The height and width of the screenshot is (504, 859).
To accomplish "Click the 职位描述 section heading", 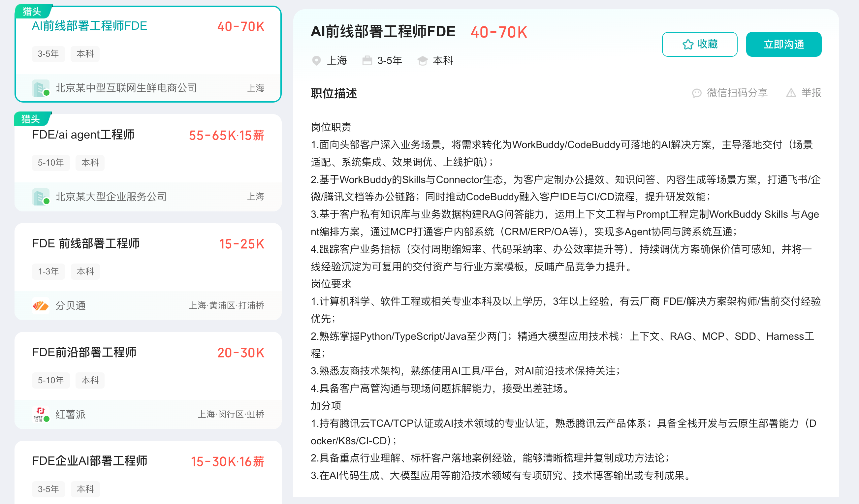I will 334,93.
